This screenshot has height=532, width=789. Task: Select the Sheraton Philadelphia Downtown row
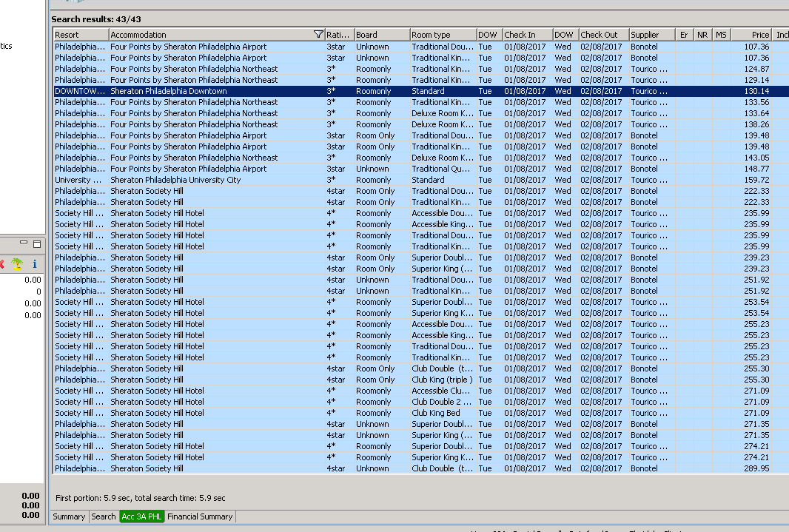(x=420, y=91)
